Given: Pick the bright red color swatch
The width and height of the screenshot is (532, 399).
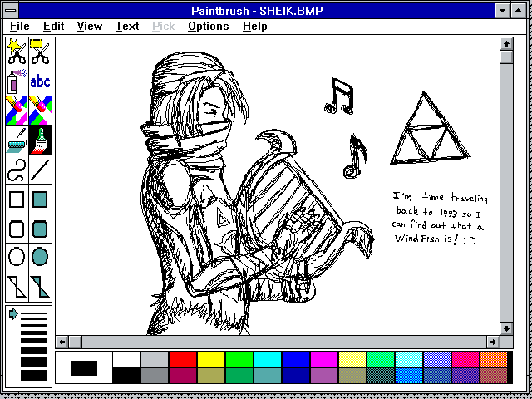Looking at the screenshot, I should tap(183, 360).
